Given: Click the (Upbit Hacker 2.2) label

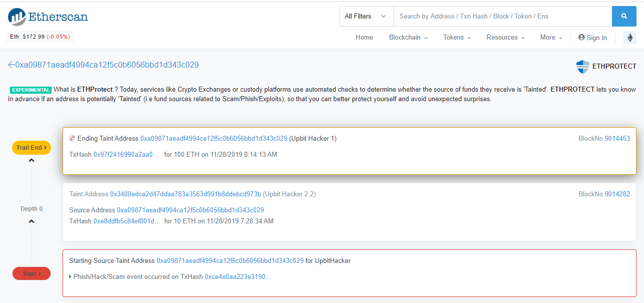Looking at the screenshot, I should [289, 194].
